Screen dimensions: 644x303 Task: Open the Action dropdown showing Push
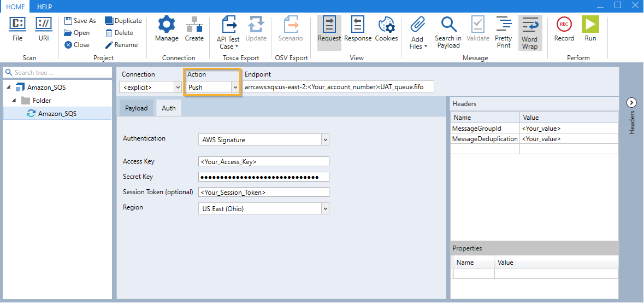212,87
